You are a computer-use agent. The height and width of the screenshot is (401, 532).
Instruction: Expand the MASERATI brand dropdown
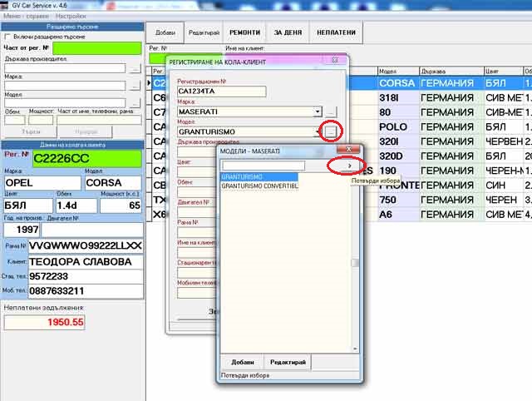(318, 111)
